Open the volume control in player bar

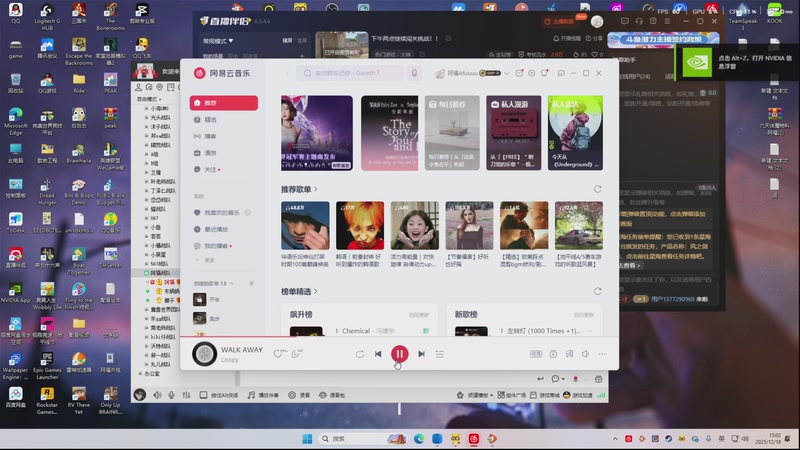coord(586,354)
